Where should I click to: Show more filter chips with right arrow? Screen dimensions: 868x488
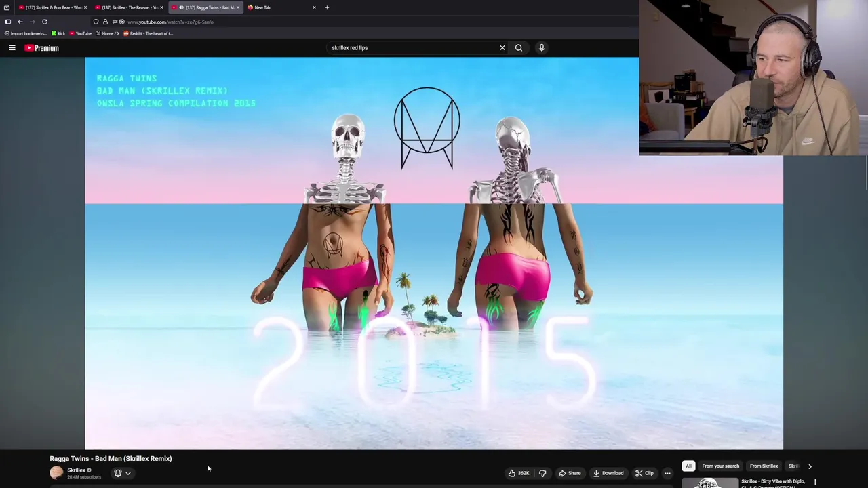810,466
